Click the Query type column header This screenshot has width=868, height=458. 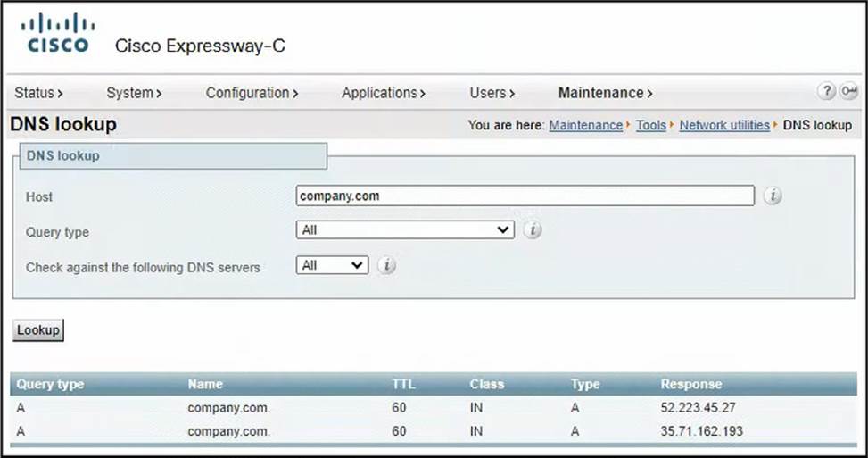50,384
